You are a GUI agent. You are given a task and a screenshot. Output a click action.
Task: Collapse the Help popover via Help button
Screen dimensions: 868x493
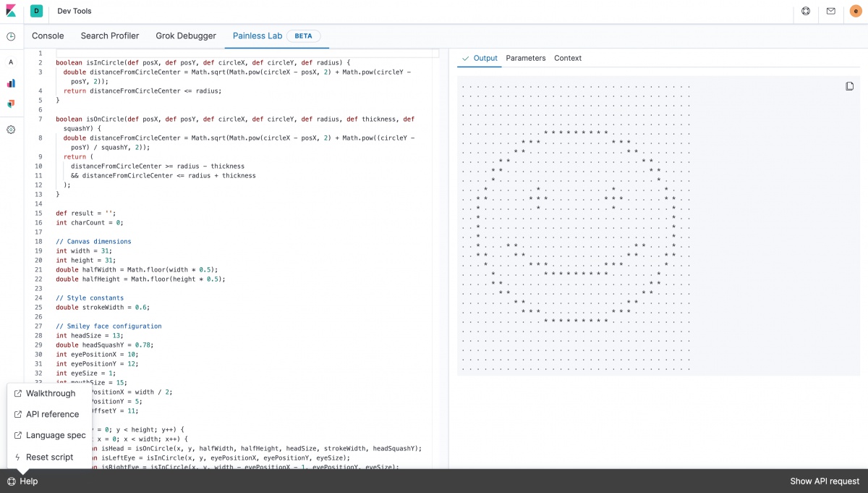coord(22,481)
